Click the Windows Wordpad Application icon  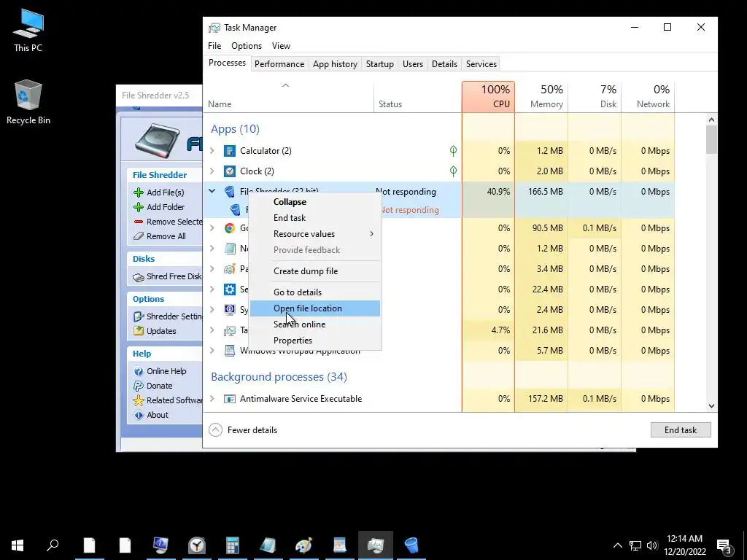[x=230, y=351]
